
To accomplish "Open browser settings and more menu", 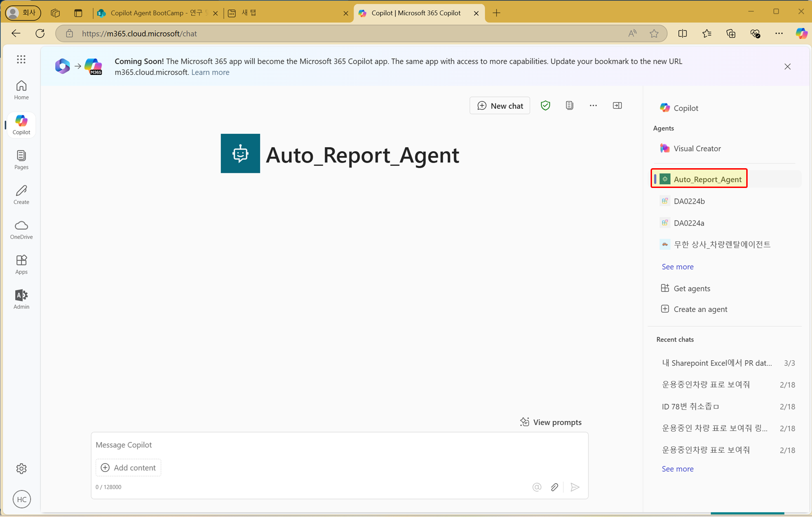I will tap(779, 33).
